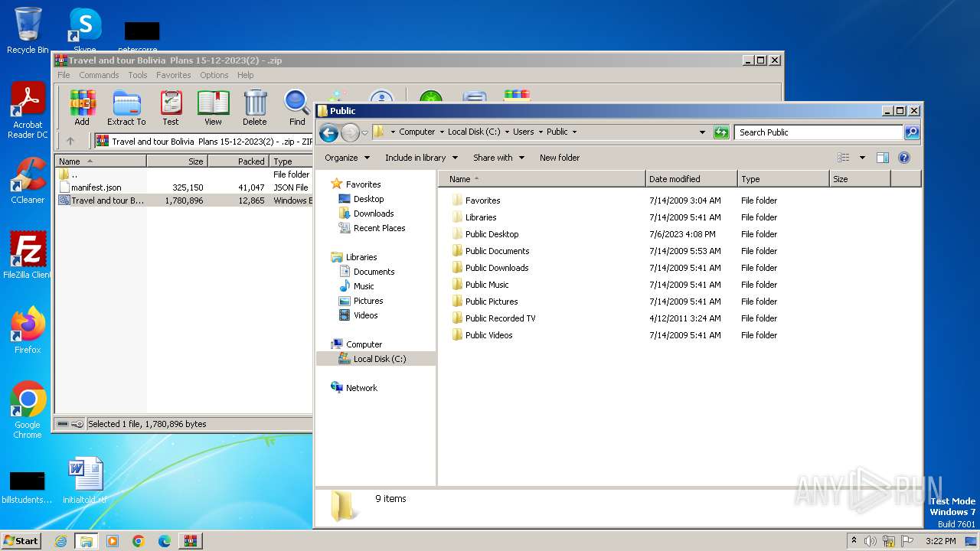Screen dimensions: 980x551
Task: Select the Public Recorded TV folder
Action: pyautogui.click(x=500, y=318)
